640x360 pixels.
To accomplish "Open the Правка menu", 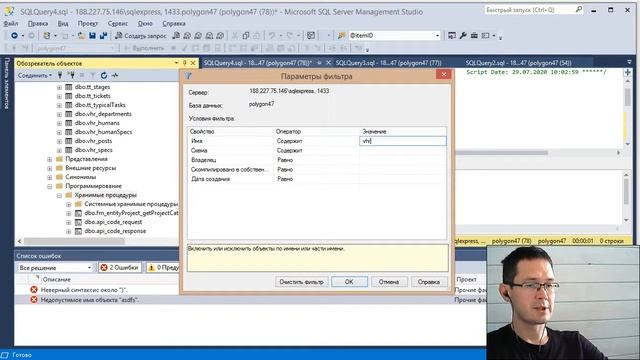I will coord(38,24).
